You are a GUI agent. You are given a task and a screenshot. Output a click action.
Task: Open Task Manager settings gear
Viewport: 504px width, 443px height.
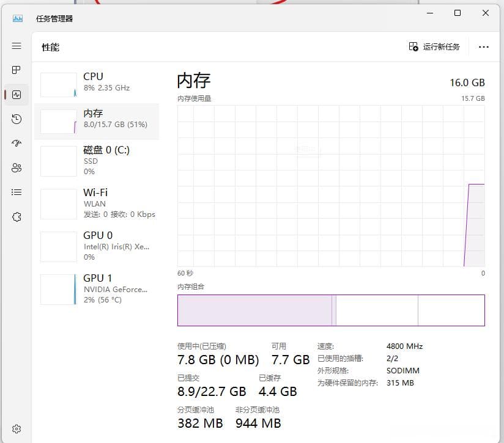tap(17, 429)
